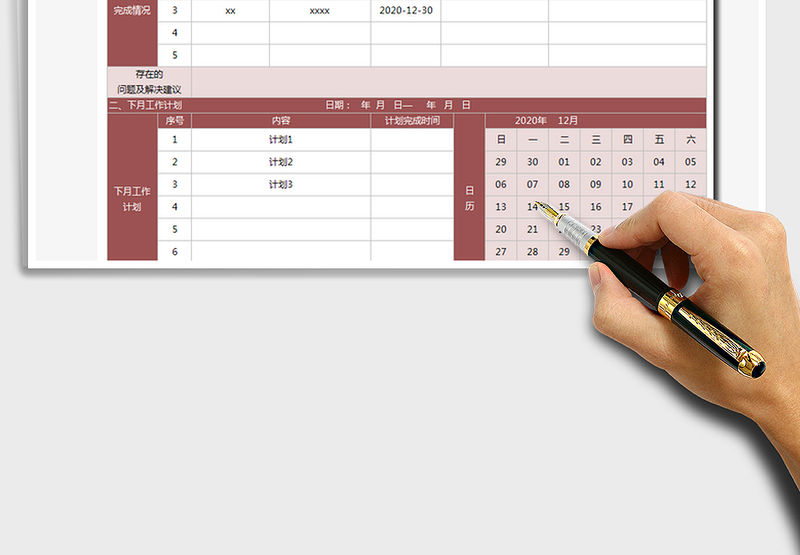Select the 存在的问题及解决建议 label cell

pyautogui.click(x=149, y=82)
